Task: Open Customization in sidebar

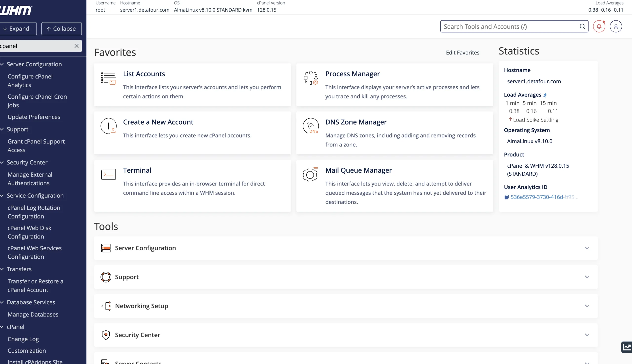Action: 27,351
